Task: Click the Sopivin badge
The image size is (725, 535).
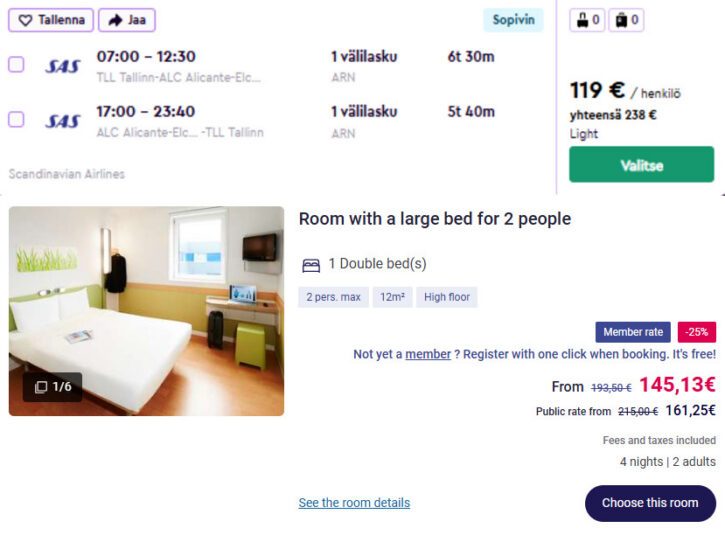Action: point(514,20)
